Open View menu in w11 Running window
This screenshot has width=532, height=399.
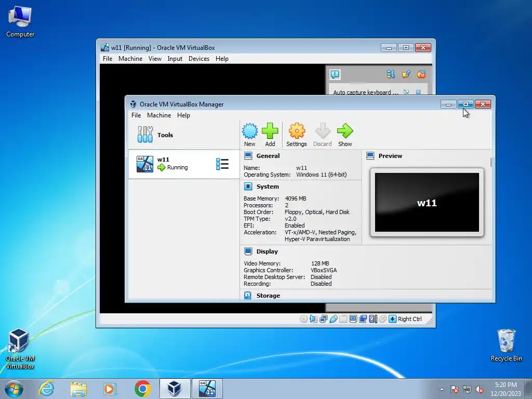tap(155, 59)
